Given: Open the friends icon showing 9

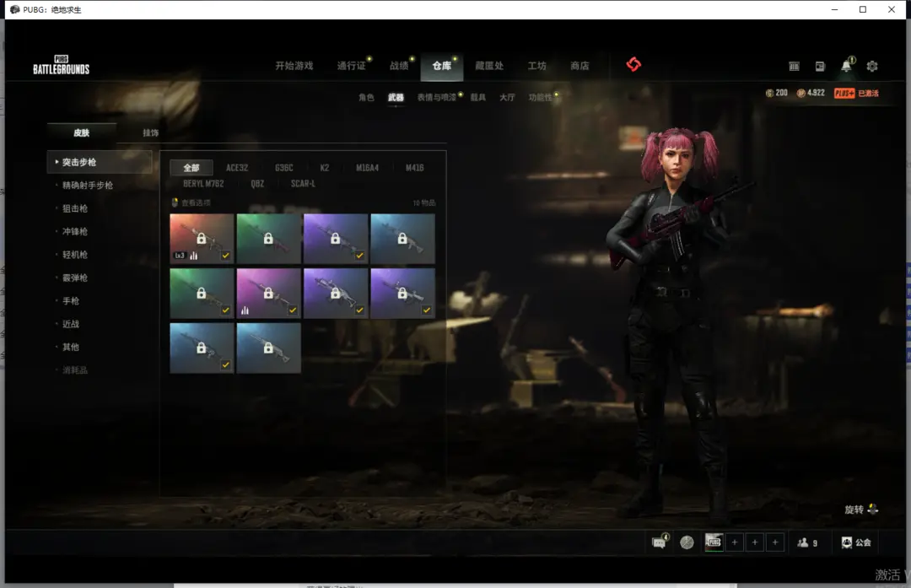Looking at the screenshot, I should (x=803, y=542).
